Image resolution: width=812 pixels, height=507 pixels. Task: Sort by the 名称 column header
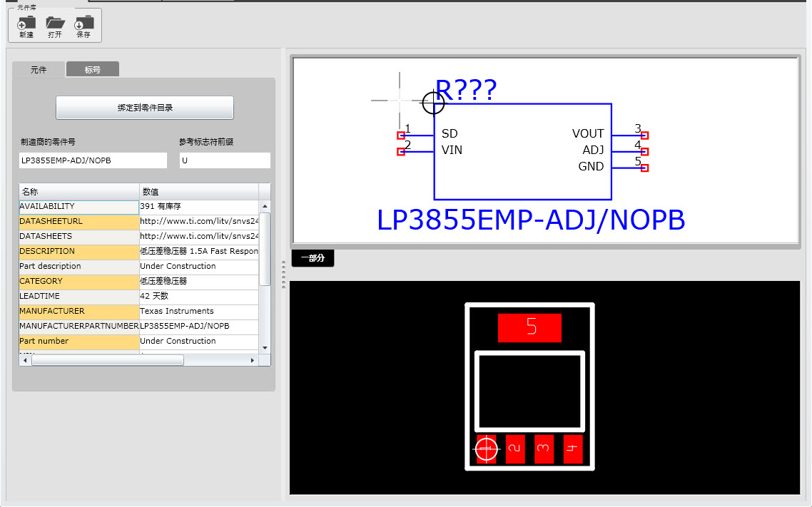(x=79, y=191)
